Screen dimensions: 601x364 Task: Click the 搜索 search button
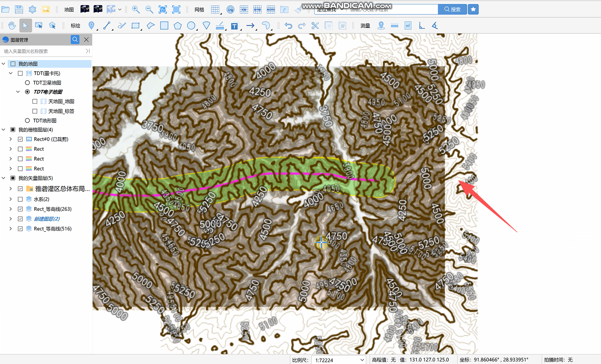[x=452, y=9]
